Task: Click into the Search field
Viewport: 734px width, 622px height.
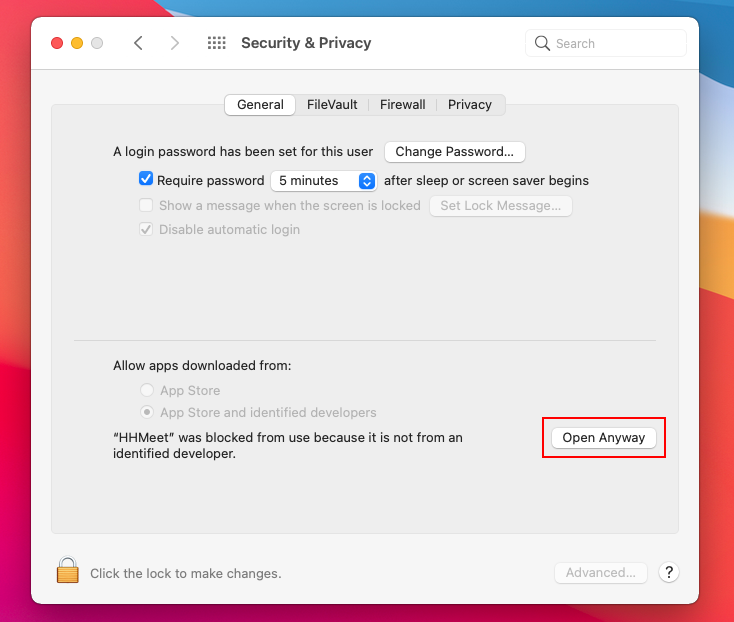Action: (616, 43)
